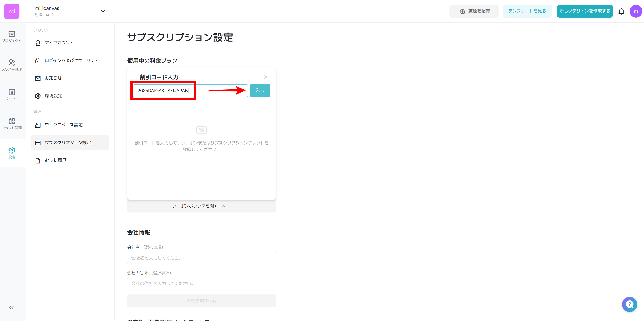The height and width of the screenshot is (321, 644).
Task: Click the discount code input field
Action: (x=190, y=90)
